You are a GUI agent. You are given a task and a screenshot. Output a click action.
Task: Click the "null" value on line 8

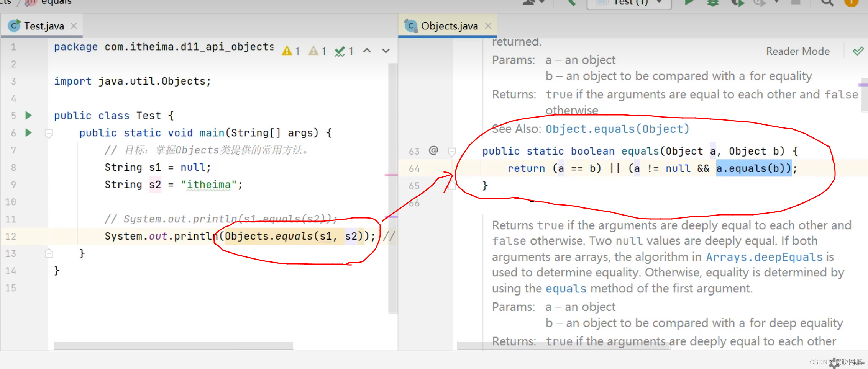pos(193,167)
